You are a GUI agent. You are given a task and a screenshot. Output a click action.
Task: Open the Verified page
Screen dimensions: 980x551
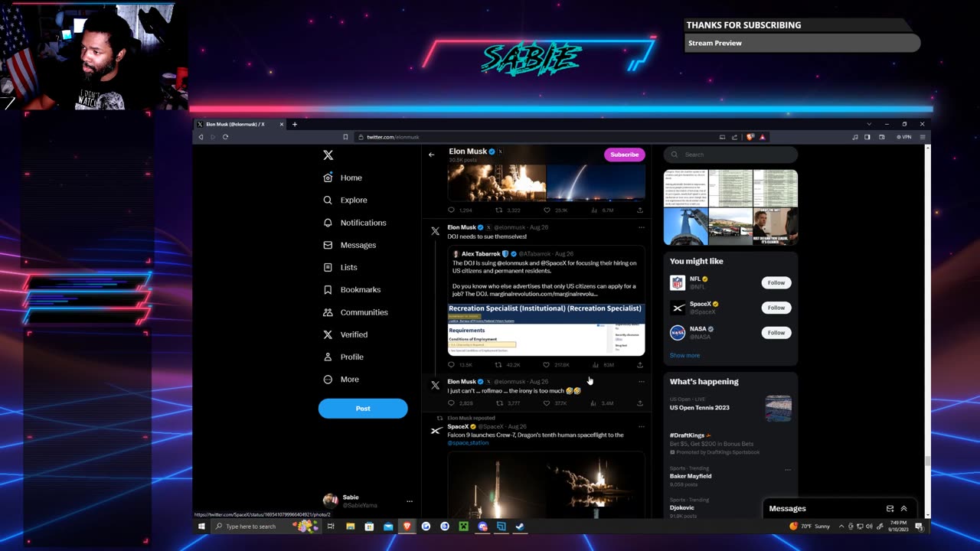click(x=345, y=334)
